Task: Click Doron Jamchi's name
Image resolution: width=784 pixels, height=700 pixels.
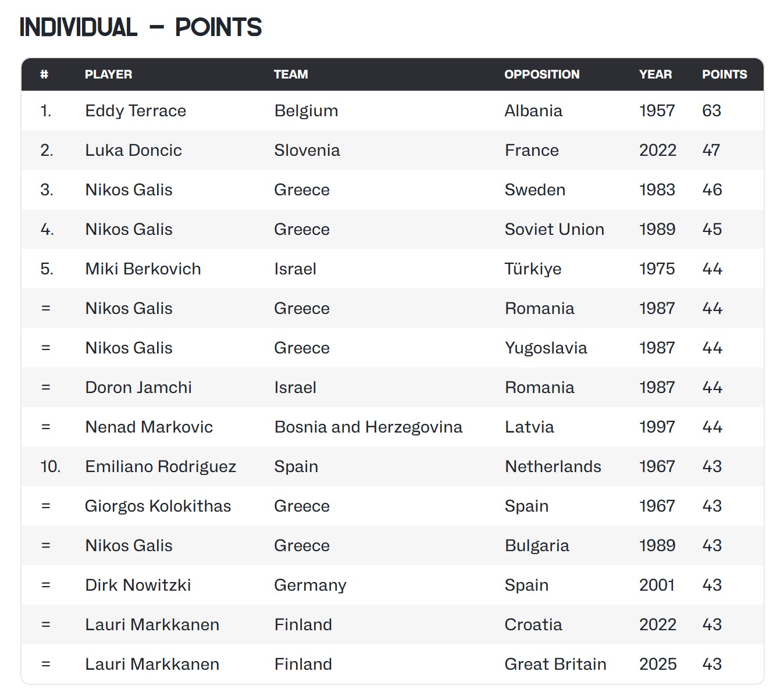Action: coord(138,388)
